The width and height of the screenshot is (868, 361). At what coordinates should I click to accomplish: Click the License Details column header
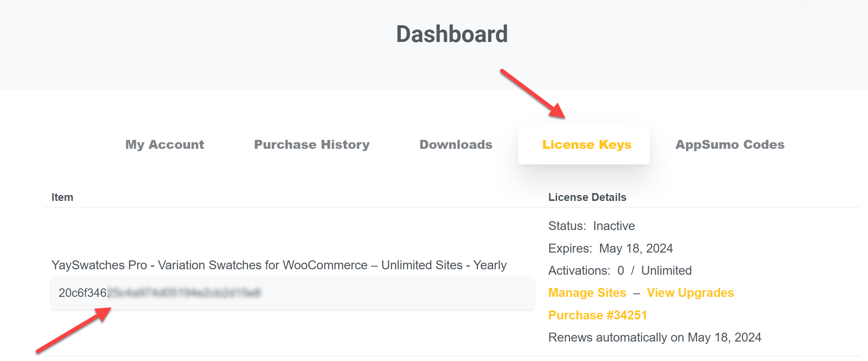(587, 197)
